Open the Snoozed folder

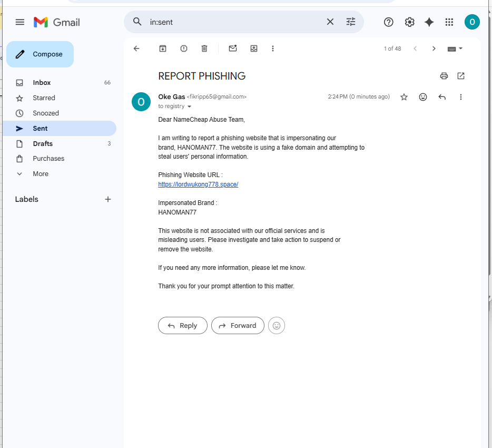click(x=60, y=113)
